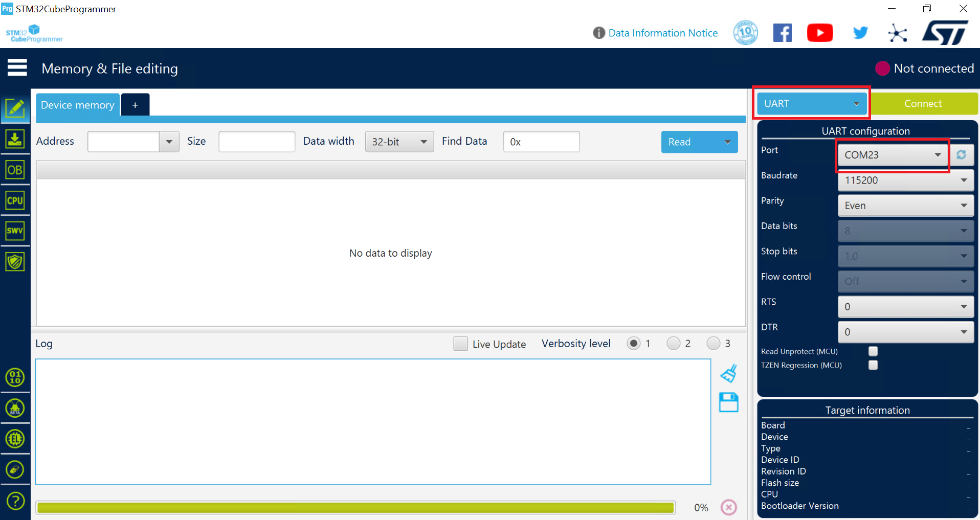Open the beta bug icon in sidebar
Screen dimensions: 980x520
(x=15, y=409)
